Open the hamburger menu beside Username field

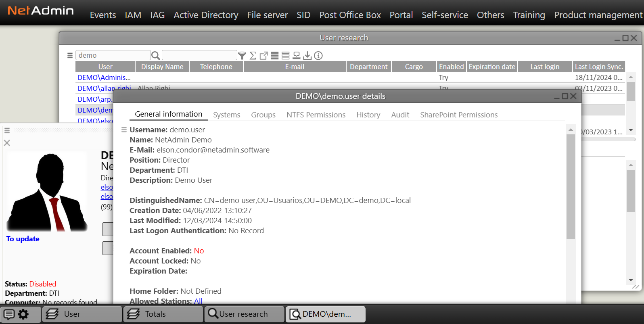tap(124, 130)
